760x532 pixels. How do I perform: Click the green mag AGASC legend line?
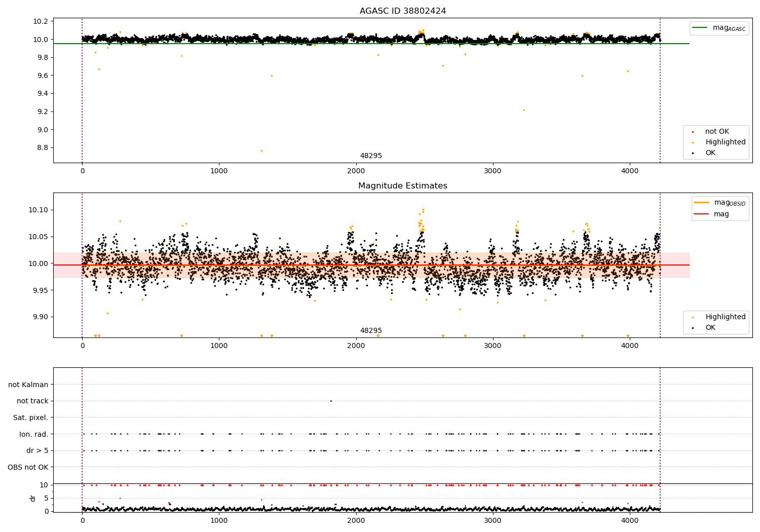[700, 28]
